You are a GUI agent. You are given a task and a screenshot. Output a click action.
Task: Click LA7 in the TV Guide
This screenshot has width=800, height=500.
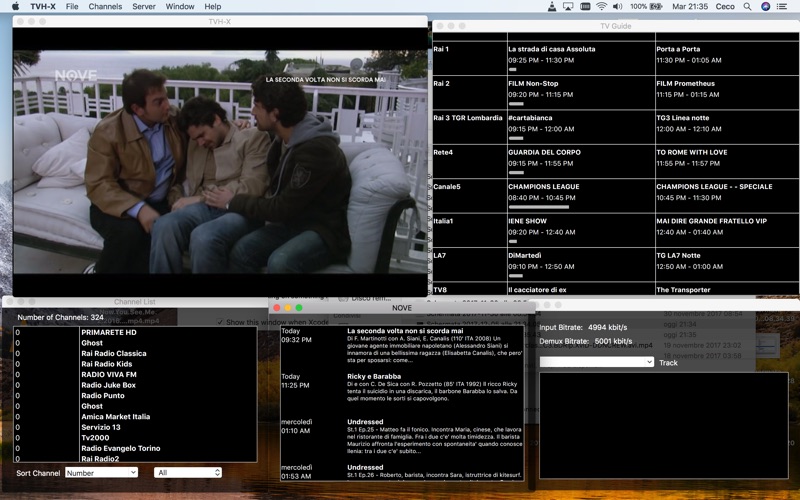coord(439,255)
